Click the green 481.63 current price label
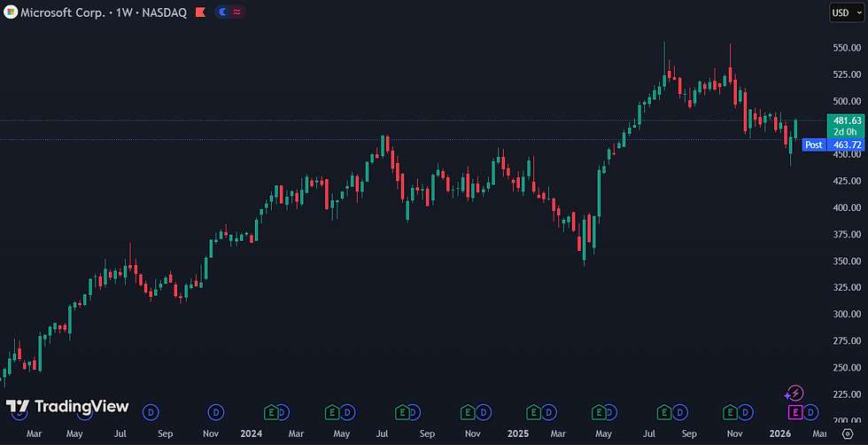This screenshot has height=445, width=868. tap(846, 126)
